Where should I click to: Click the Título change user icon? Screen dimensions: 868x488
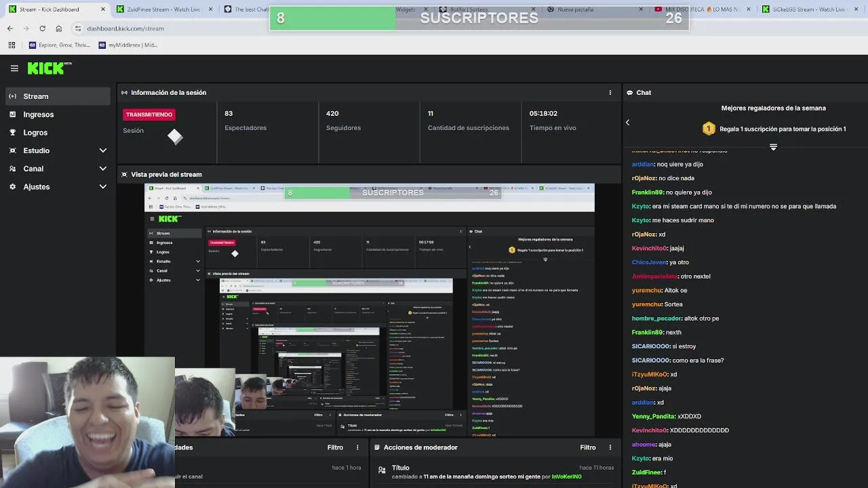(x=382, y=469)
